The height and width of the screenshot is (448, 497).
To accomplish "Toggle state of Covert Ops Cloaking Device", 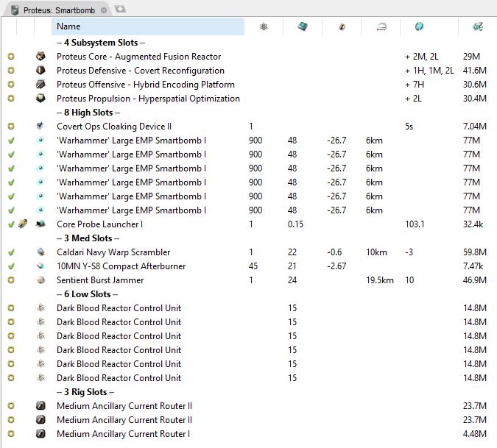I will pyautogui.click(x=11, y=127).
